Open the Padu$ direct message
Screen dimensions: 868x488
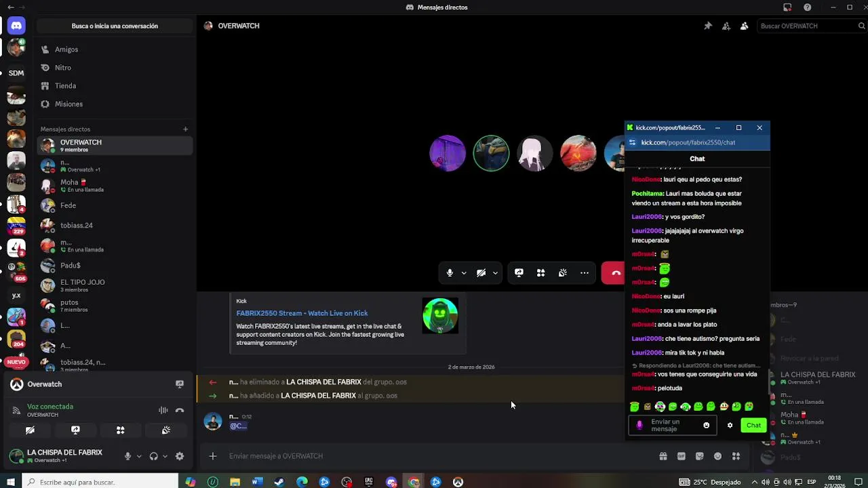[x=115, y=265]
